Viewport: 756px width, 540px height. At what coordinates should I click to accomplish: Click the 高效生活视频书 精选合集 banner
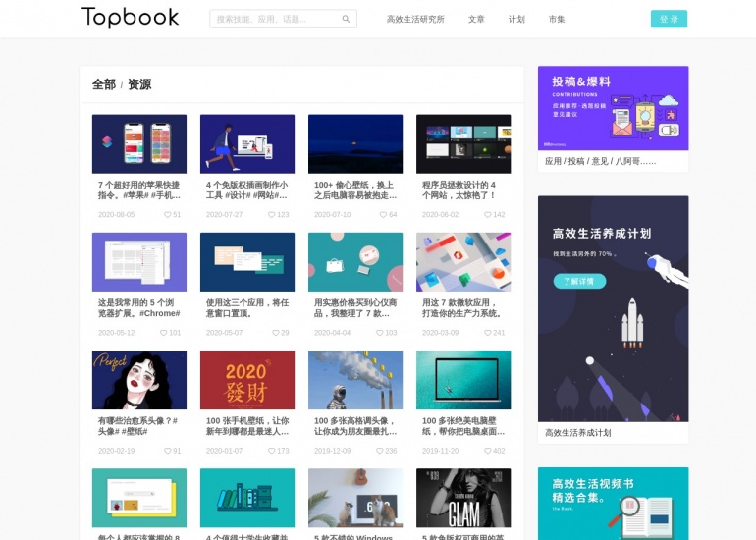tap(614, 504)
